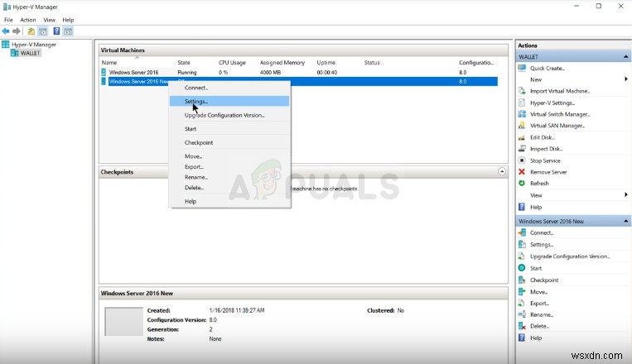Click the Stop Service icon

pos(522,160)
